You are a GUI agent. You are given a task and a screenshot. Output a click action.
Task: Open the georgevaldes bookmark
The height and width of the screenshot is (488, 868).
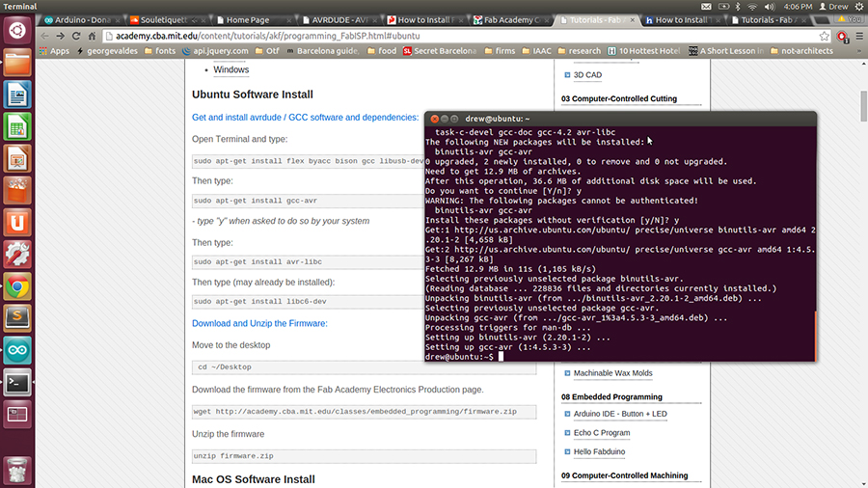[x=107, y=51]
